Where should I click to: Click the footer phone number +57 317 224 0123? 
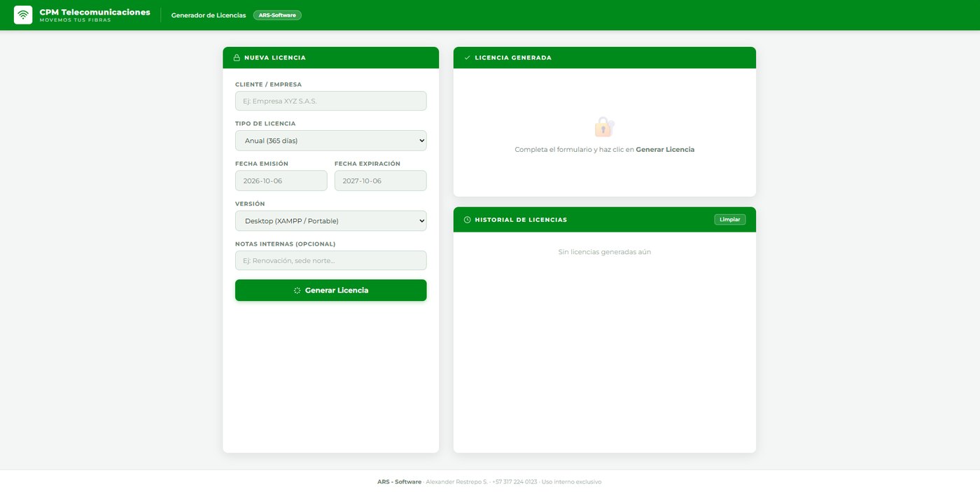point(514,482)
